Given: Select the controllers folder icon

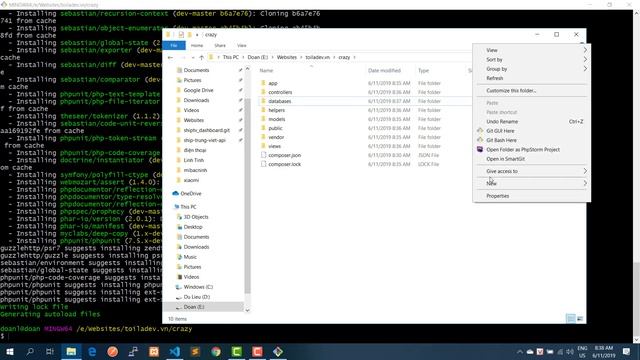Looking at the screenshot, I should click(x=263, y=92).
